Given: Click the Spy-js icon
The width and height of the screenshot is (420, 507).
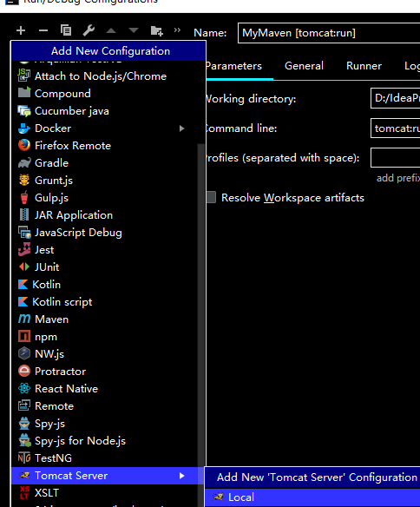Looking at the screenshot, I should (24, 424).
